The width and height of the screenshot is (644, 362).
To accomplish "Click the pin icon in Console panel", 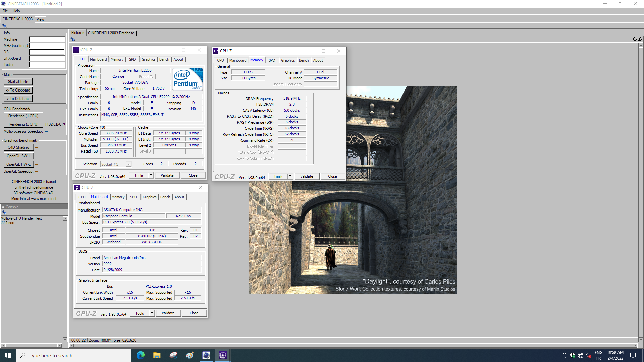I will click(x=4, y=213).
